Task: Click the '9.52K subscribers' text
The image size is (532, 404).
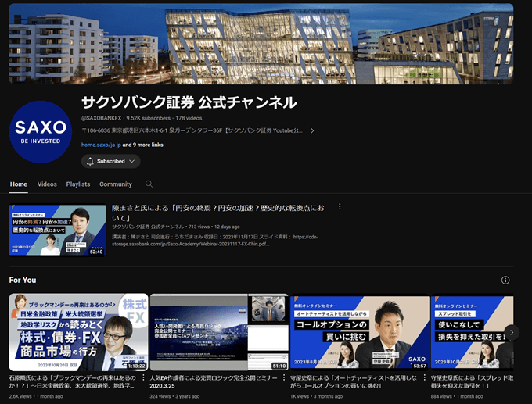Action: (149, 118)
